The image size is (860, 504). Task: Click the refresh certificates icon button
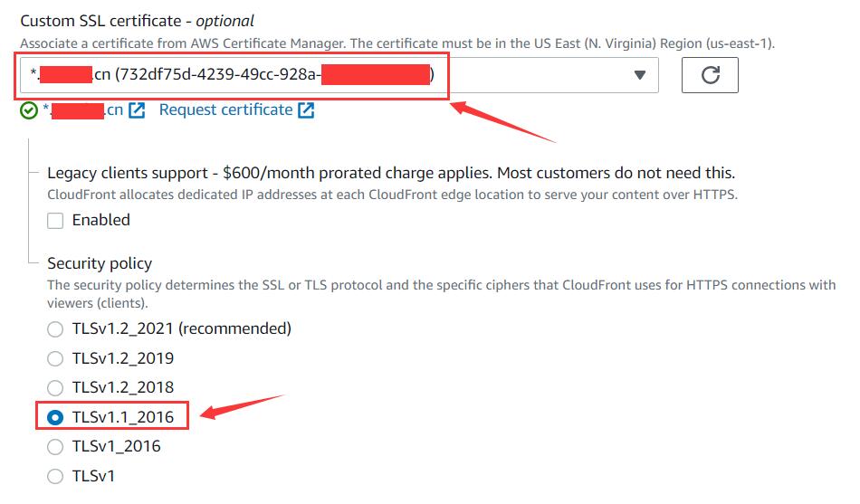coord(710,75)
